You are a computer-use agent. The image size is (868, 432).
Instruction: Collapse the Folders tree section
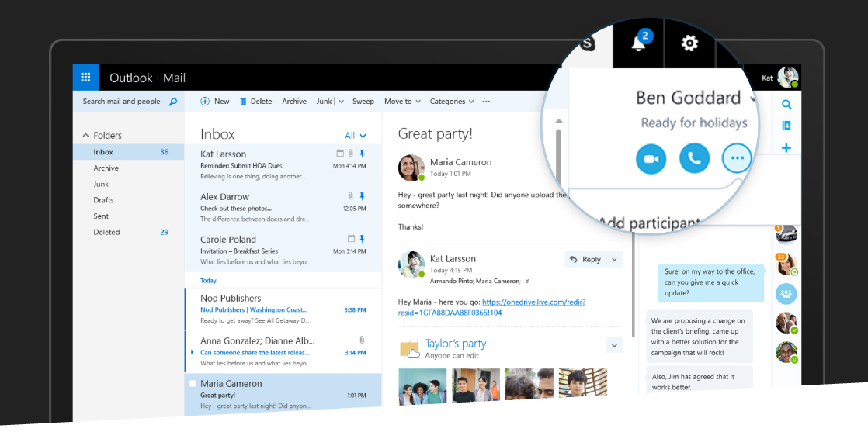click(x=85, y=136)
